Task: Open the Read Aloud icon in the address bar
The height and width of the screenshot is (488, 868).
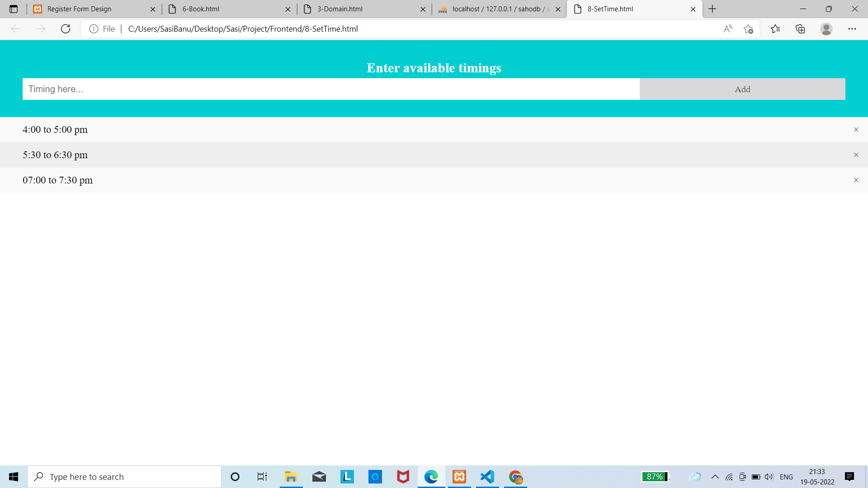Action: [x=727, y=29]
